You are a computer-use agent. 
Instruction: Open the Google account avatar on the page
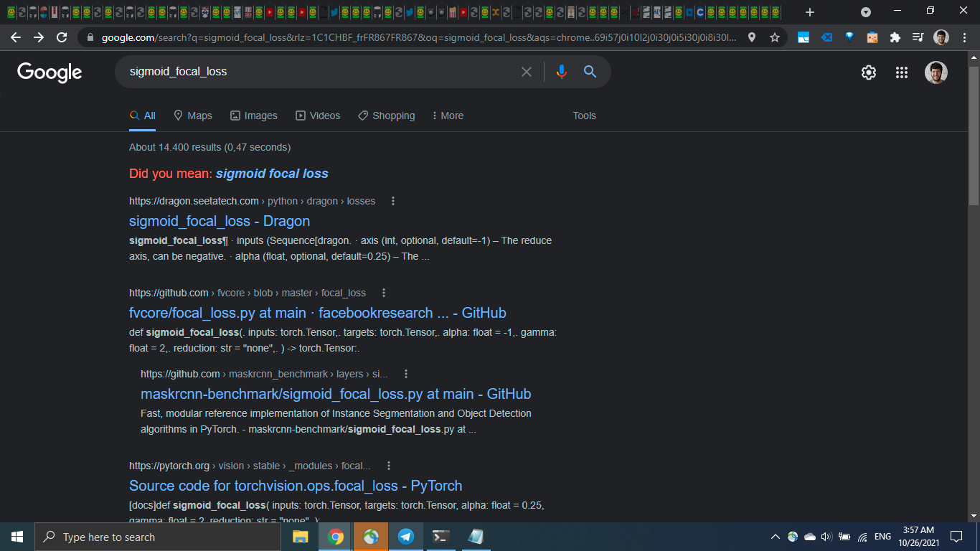pos(936,72)
